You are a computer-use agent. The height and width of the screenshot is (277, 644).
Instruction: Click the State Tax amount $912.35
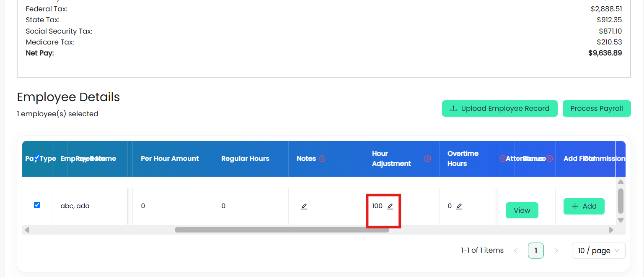tap(610, 20)
